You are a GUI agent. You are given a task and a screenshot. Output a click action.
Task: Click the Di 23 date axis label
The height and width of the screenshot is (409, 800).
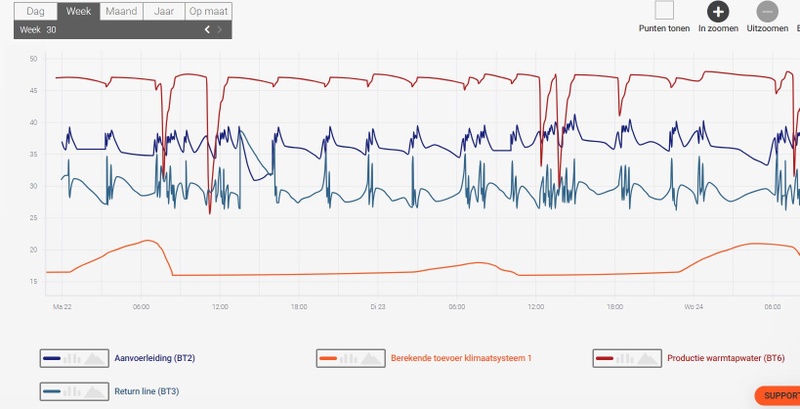pos(378,306)
